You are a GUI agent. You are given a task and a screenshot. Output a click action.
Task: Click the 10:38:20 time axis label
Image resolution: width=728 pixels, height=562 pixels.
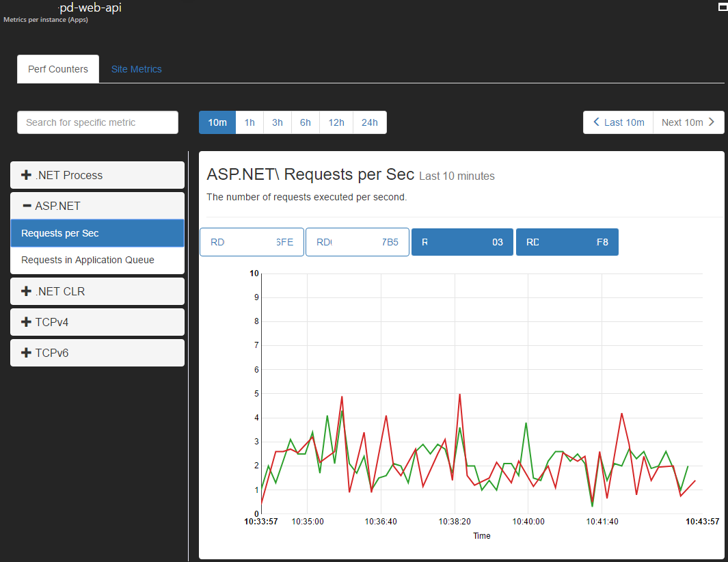455,522
